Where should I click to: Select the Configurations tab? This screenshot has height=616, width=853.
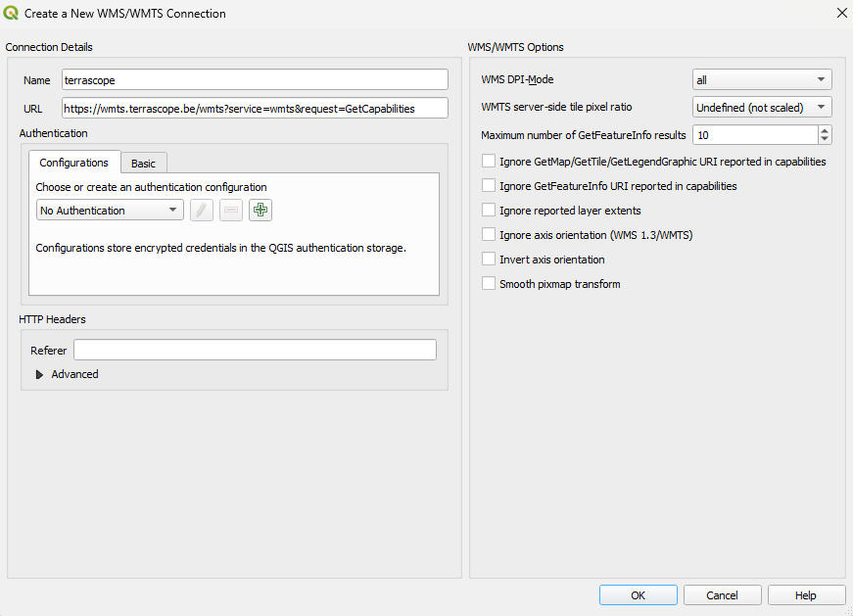click(73, 163)
